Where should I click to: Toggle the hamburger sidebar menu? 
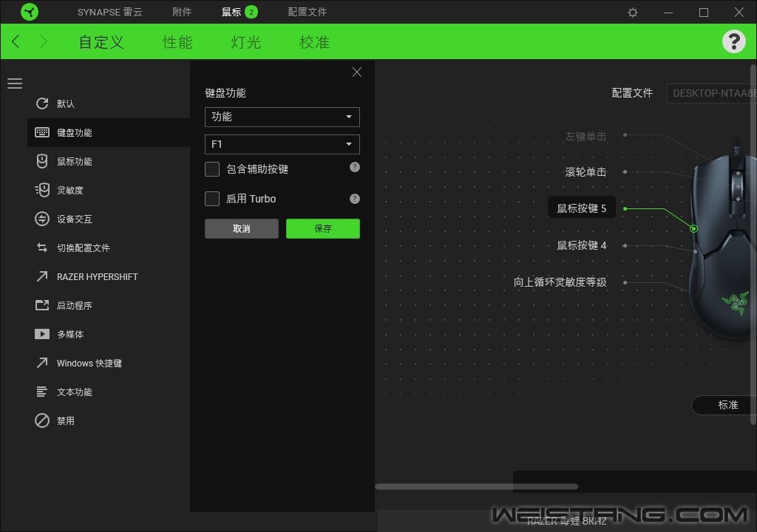click(x=15, y=83)
